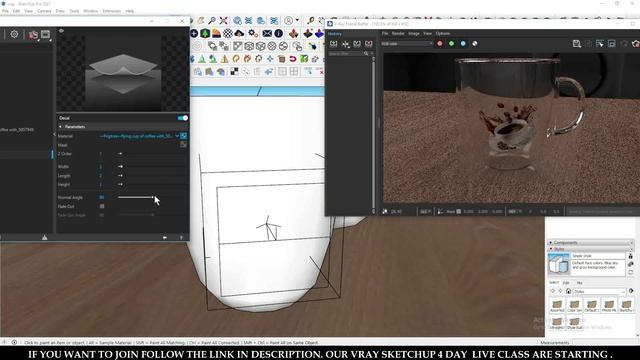Collapse the Components tray panel

550,242
